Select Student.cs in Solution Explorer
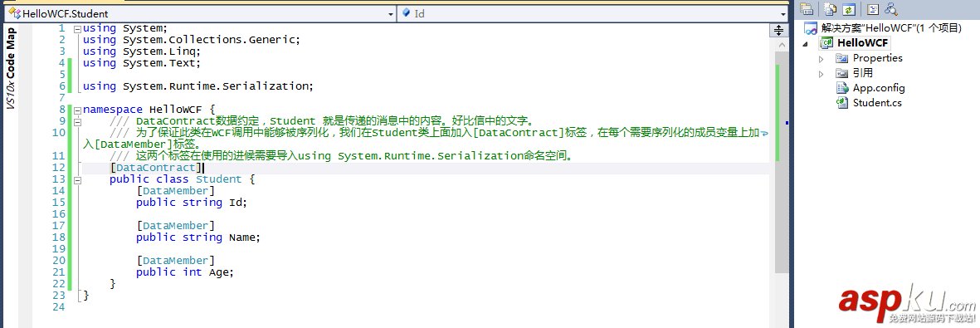The height and width of the screenshot is (328, 980). [877, 103]
